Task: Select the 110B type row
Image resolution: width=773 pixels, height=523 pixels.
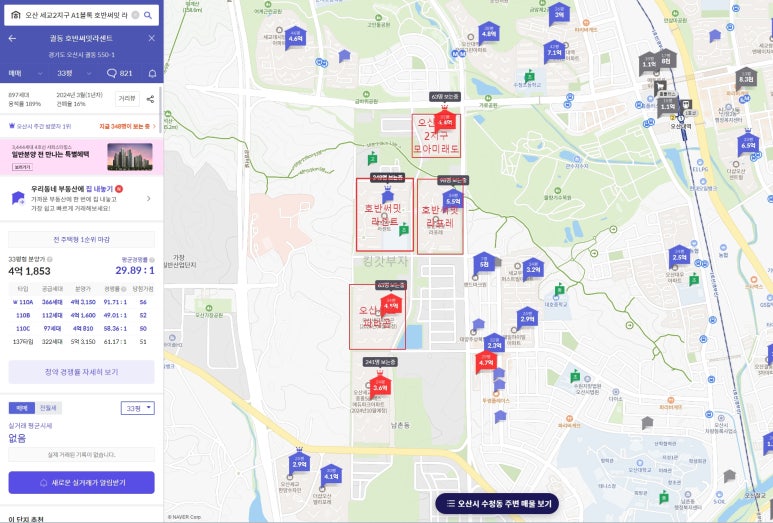Action: tap(81, 315)
